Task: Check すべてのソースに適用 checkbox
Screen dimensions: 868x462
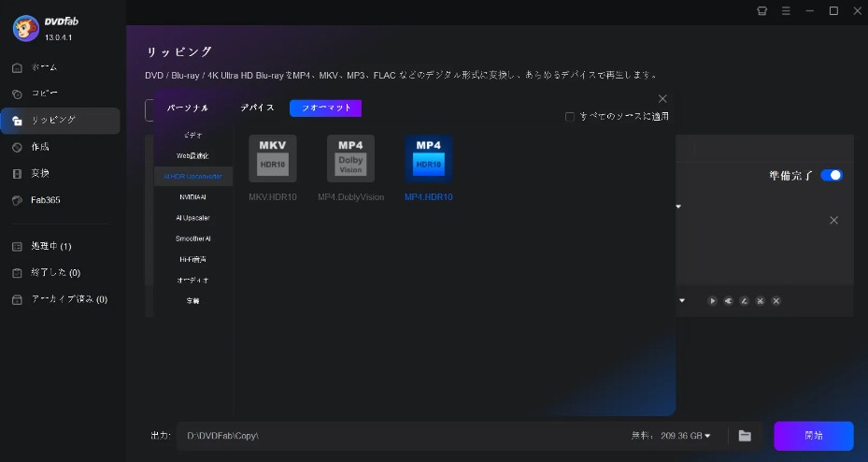Action: click(570, 117)
